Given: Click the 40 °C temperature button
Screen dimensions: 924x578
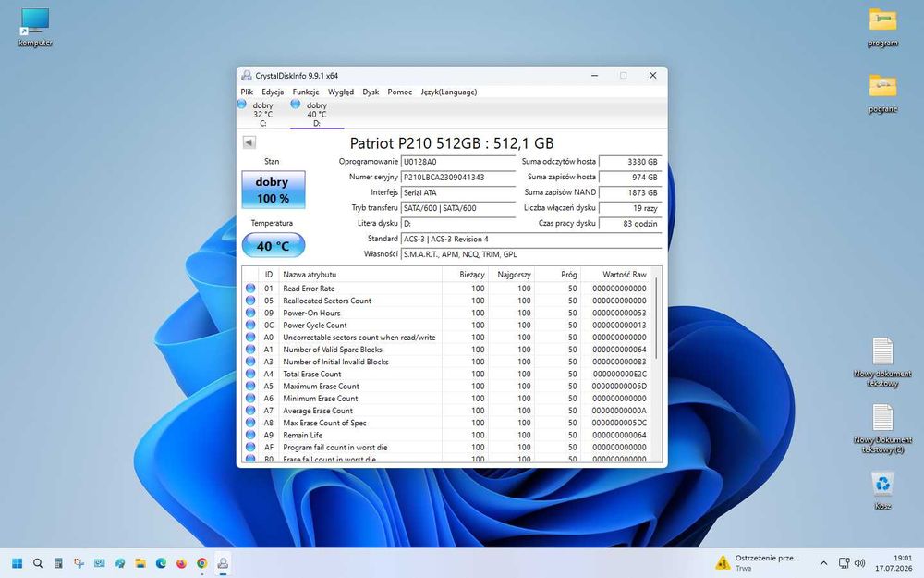Looking at the screenshot, I should point(274,245).
